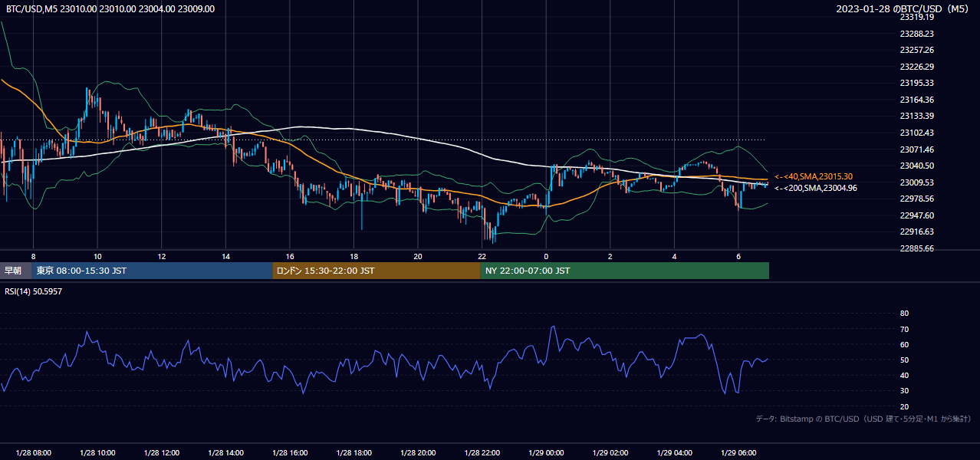Select the 東京 08:00-15:30 JST session bar
980x460 pixels.
pyautogui.click(x=152, y=271)
